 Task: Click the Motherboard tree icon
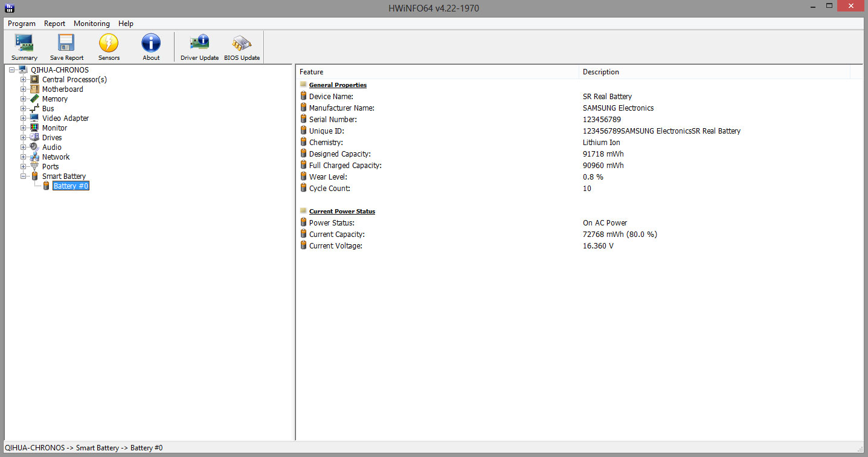pyautogui.click(x=34, y=89)
